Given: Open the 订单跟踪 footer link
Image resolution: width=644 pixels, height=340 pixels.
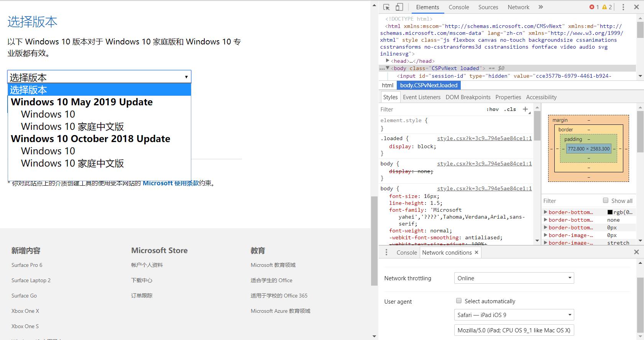Looking at the screenshot, I should click(141, 296).
